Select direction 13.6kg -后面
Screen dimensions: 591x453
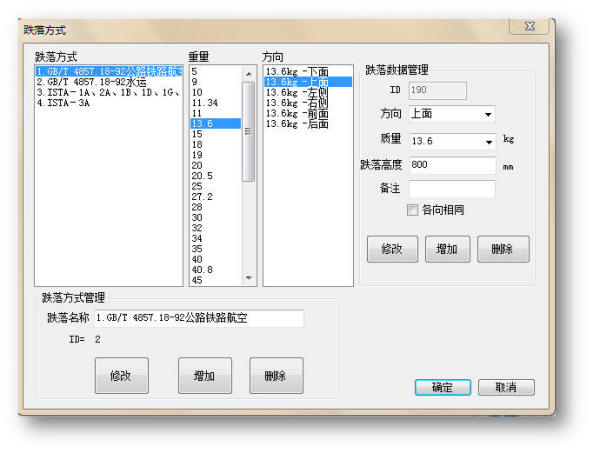[308, 124]
